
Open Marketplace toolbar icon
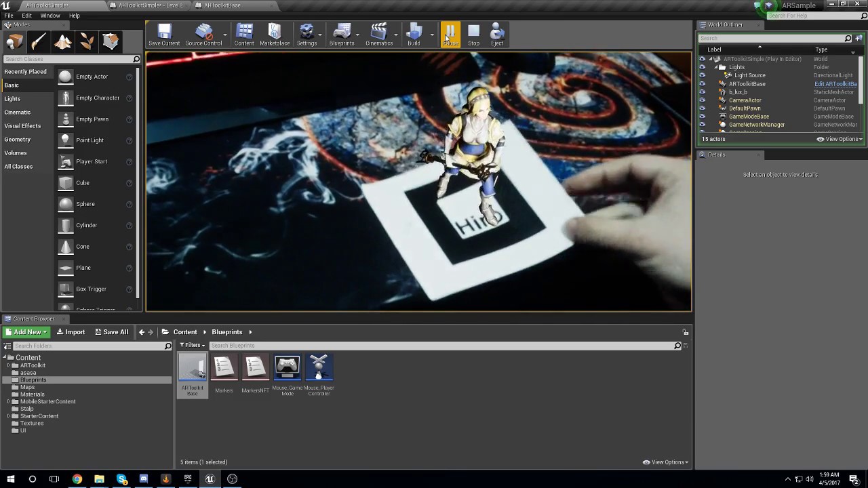pos(275,35)
